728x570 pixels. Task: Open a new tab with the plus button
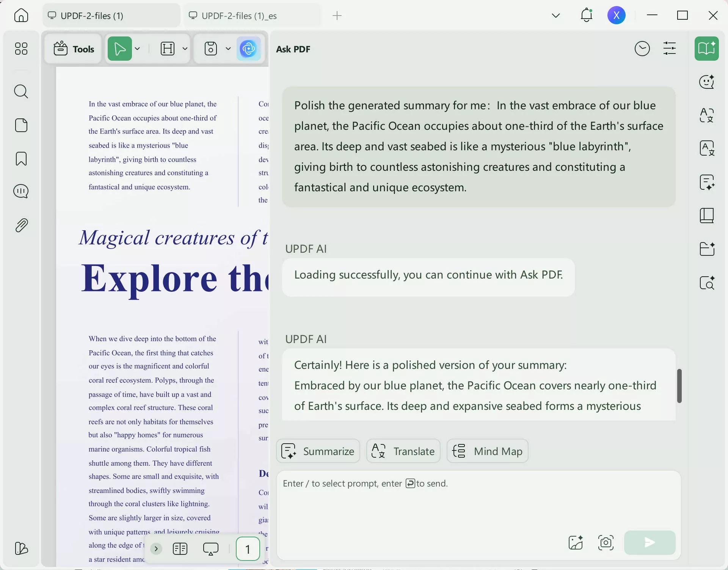(x=337, y=16)
